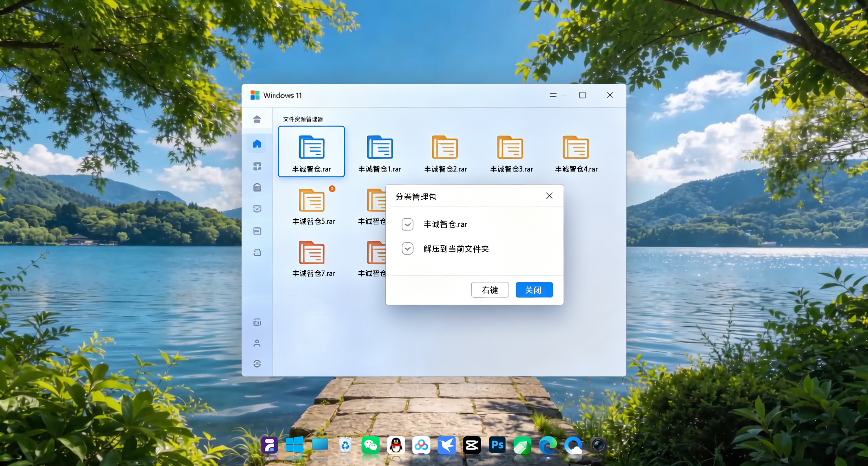Image resolution: width=868 pixels, height=466 pixels.
Task: Open the envelope mail icon in the sidebar
Action: pos(257,209)
